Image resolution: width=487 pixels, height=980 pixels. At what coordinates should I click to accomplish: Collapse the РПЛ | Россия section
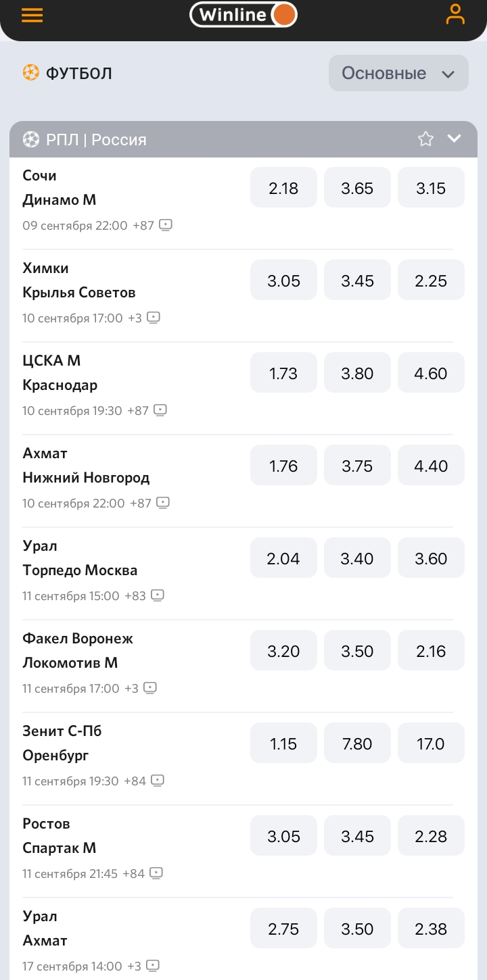point(455,139)
